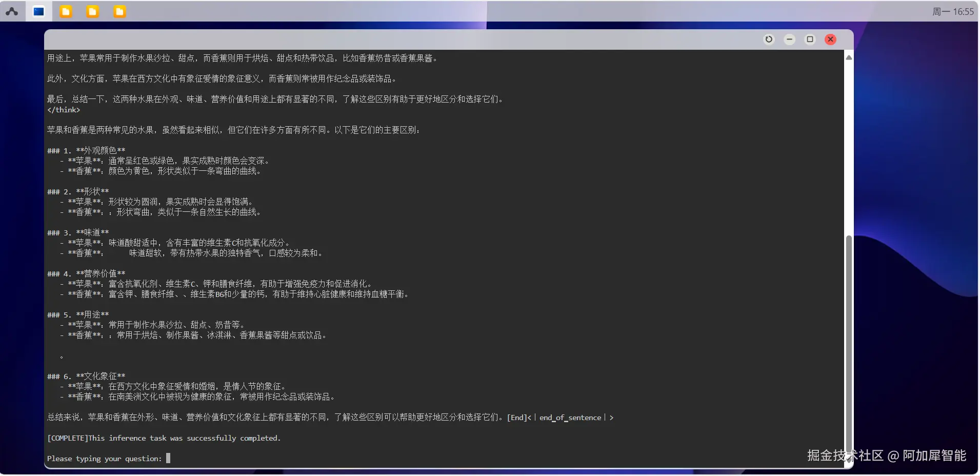The height and width of the screenshot is (476, 980).
Task: Click the line '**香蕉**: 在南美洲文化中被视为健康的象征'
Action: (198, 396)
